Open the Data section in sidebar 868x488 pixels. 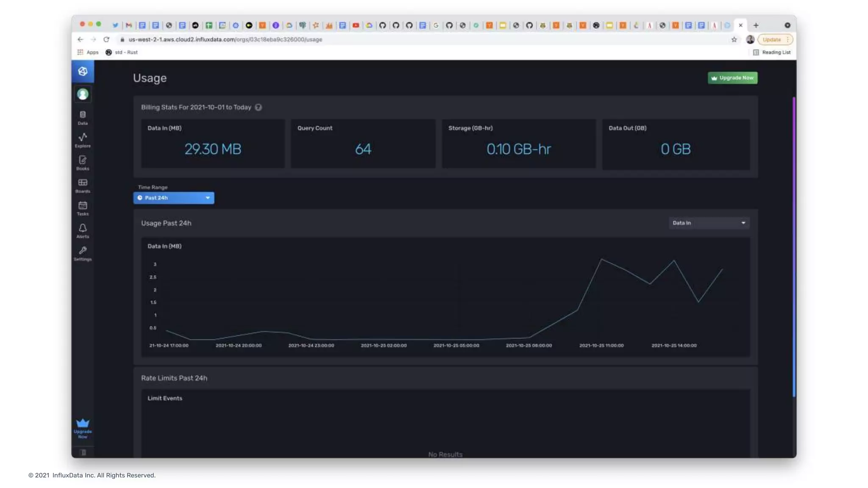[x=83, y=117]
